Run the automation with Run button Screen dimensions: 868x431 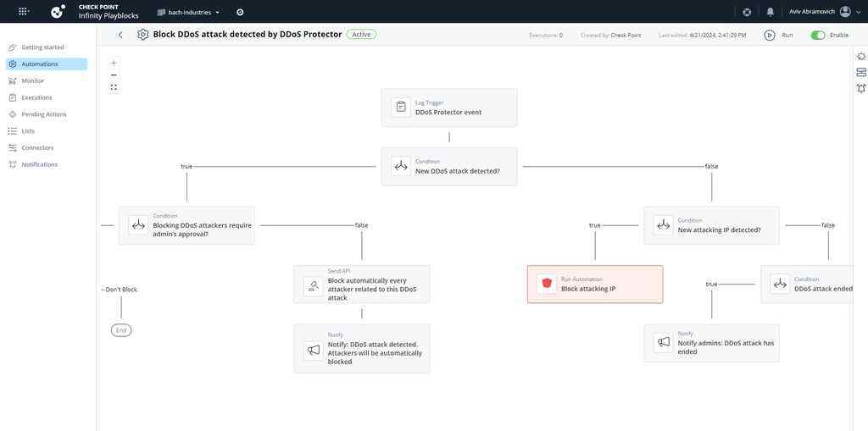click(x=778, y=35)
